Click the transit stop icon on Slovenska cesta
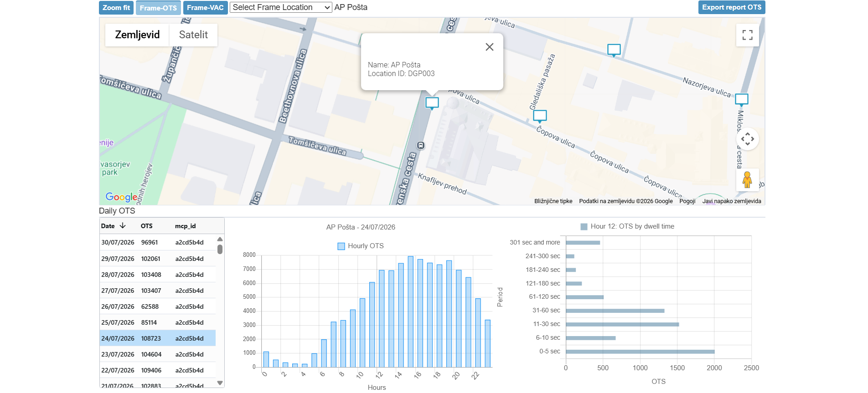The height and width of the screenshot is (393, 868). pos(421,145)
